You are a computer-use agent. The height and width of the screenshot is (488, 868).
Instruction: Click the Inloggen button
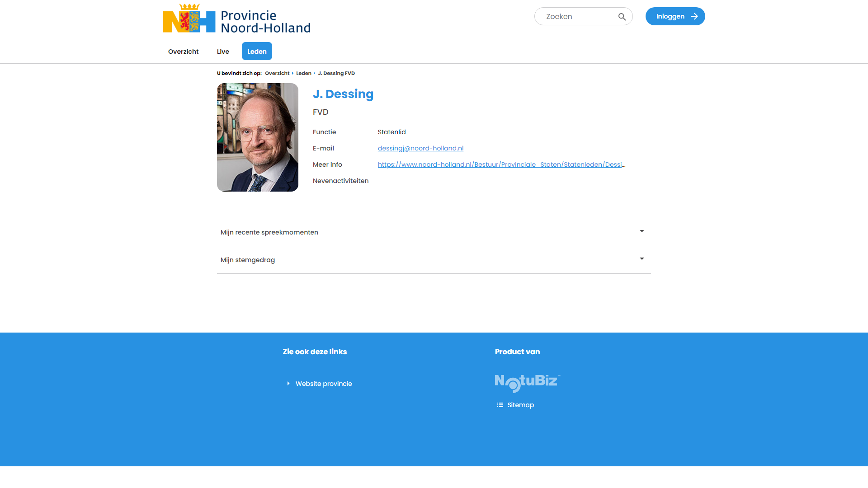click(x=675, y=16)
